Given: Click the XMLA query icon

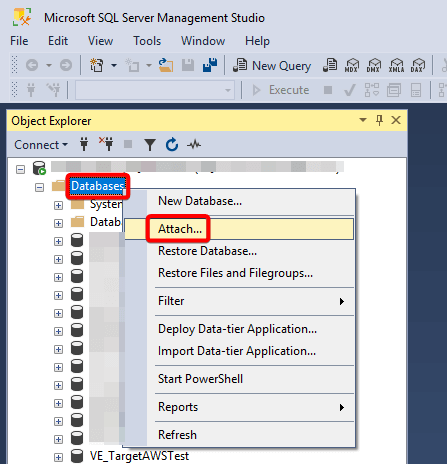Looking at the screenshot, I should [x=396, y=65].
